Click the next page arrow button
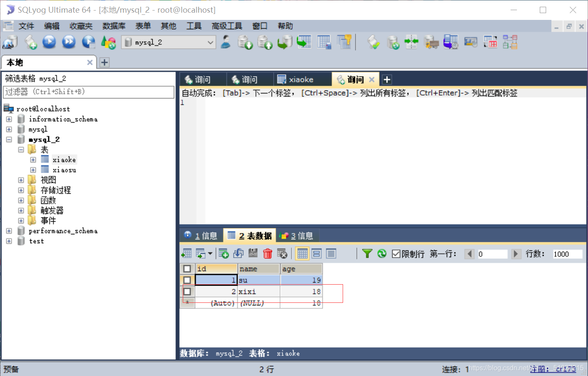 point(516,254)
